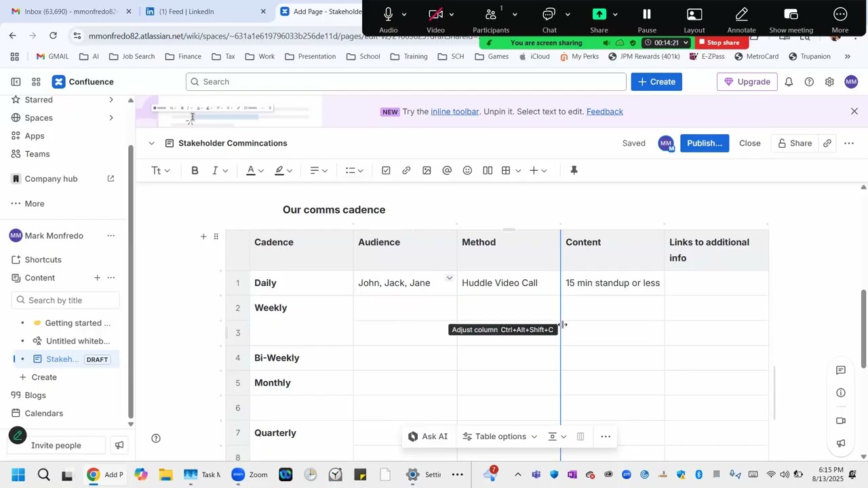Open Getting started page in tree
Screen dimensions: 868x488
click(77, 323)
